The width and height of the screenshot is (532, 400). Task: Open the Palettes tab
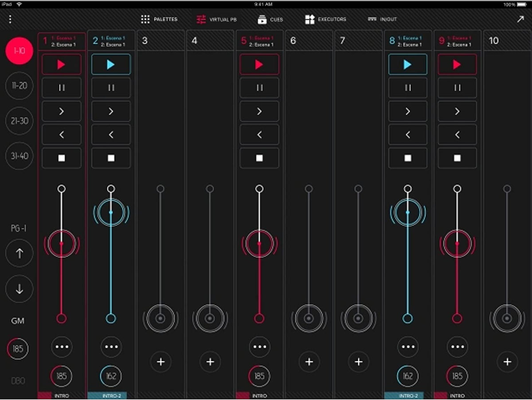(x=159, y=20)
